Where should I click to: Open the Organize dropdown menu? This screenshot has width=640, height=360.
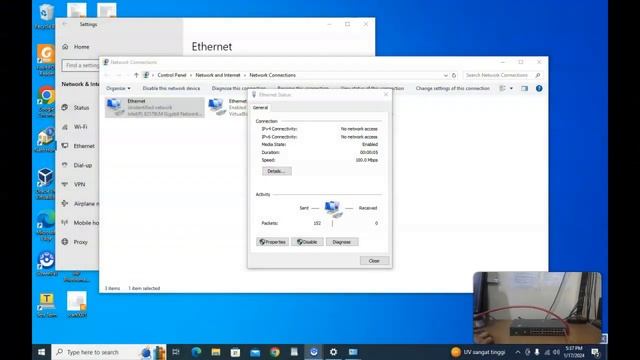[118, 88]
